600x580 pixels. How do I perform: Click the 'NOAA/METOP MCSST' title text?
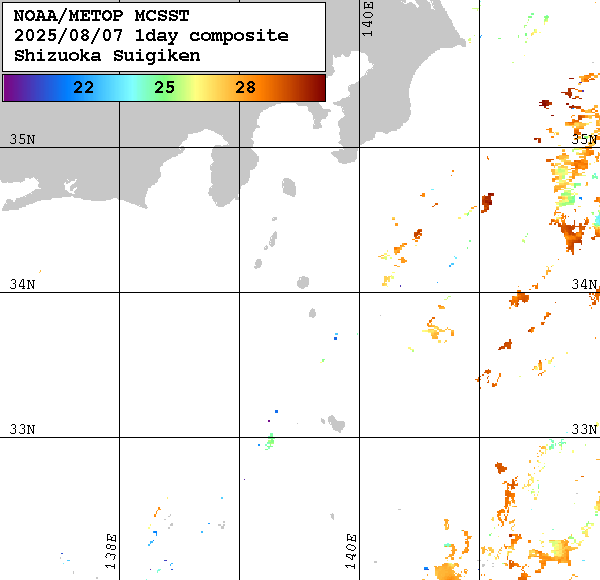[101, 16]
